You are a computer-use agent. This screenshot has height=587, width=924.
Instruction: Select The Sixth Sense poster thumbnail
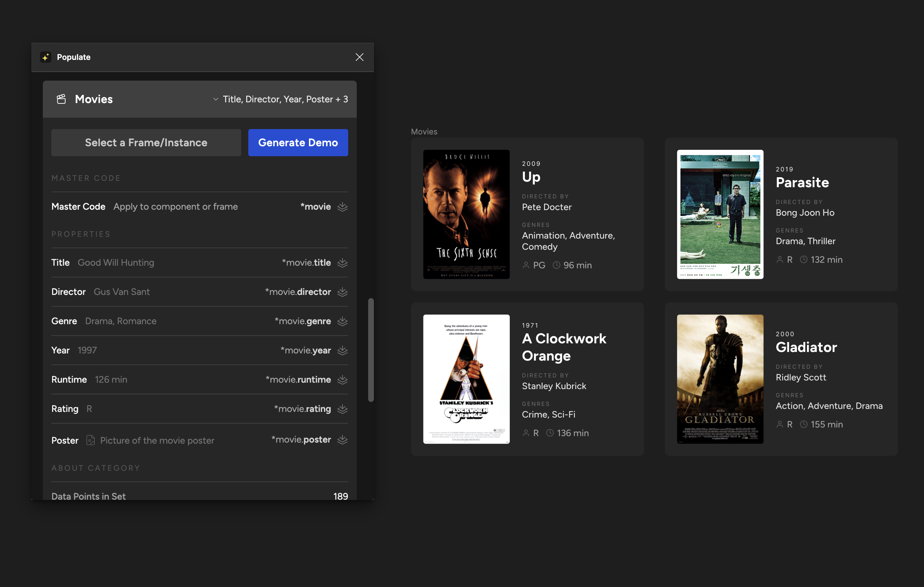[466, 214]
